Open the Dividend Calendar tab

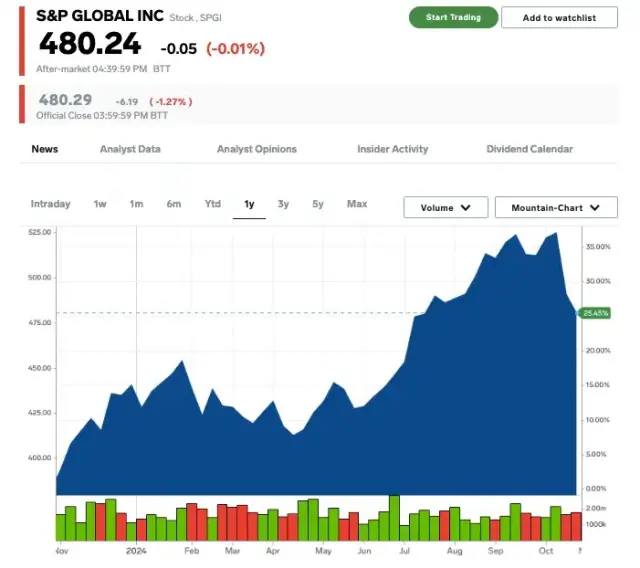point(530,149)
